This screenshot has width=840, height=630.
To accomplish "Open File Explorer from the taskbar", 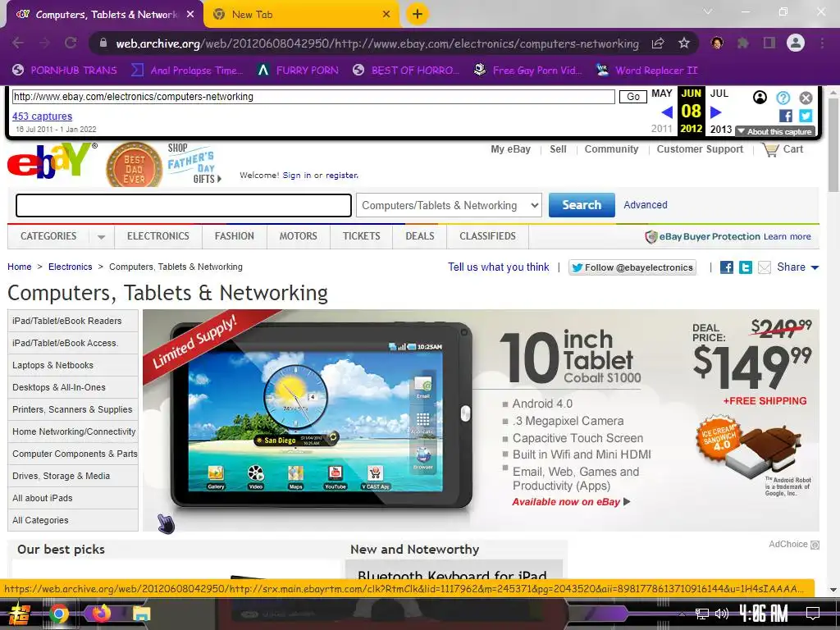I will tap(142, 614).
